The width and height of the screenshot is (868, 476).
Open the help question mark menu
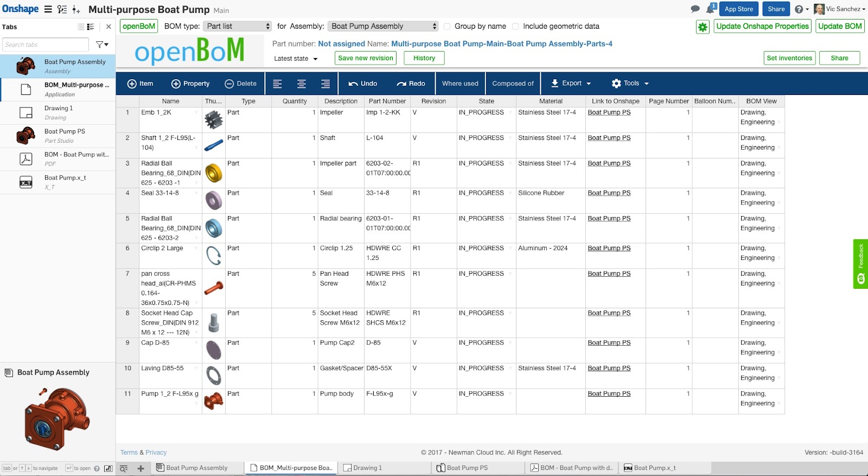pos(801,9)
